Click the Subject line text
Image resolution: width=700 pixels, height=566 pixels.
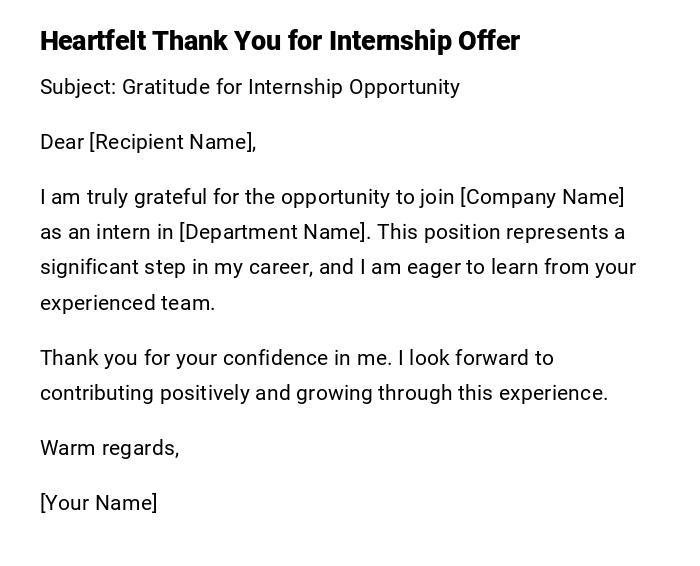click(250, 87)
